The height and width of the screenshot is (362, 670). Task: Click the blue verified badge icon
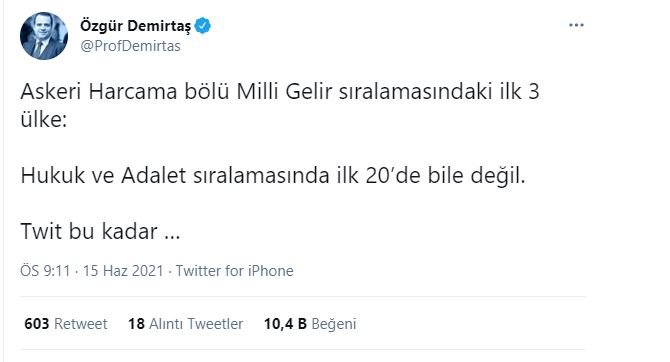pos(203,26)
